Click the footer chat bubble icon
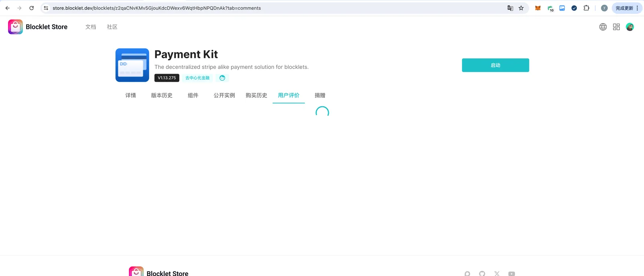This screenshot has height=276, width=644. 467,274
